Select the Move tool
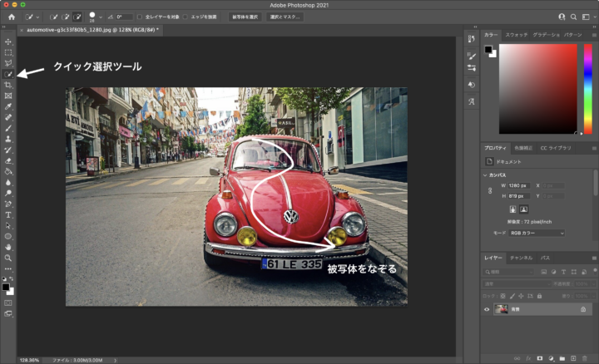The height and width of the screenshot is (364, 599). [8, 42]
